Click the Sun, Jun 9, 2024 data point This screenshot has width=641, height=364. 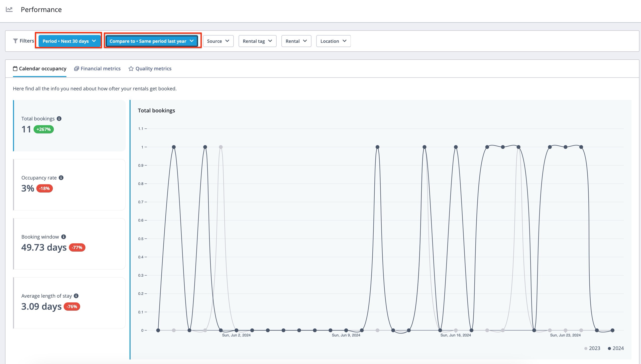(x=346, y=330)
